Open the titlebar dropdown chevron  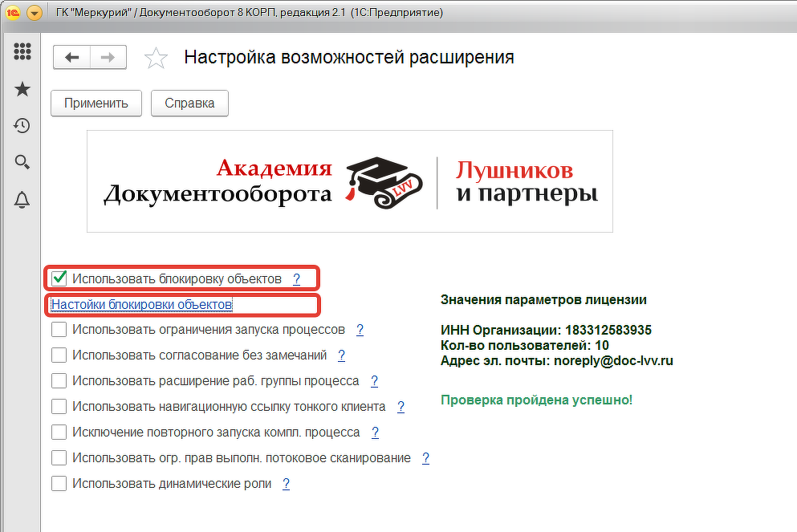click(34, 13)
